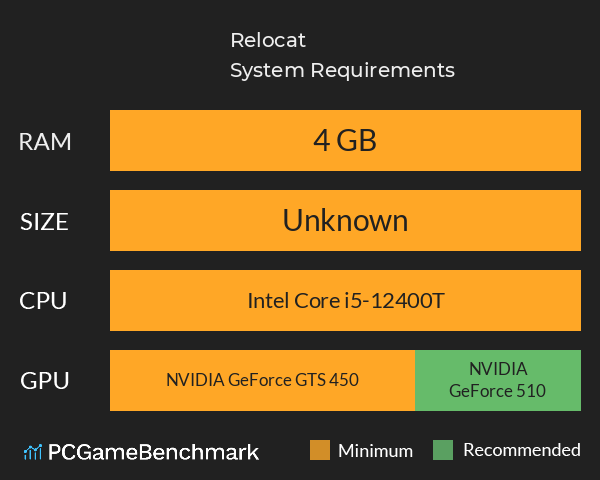600x480 pixels.
Task: Click the Unknown size bar
Action: (x=345, y=221)
